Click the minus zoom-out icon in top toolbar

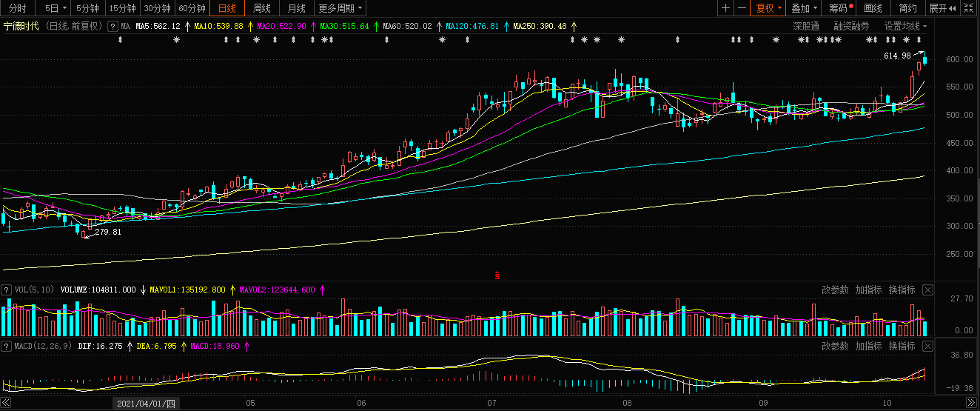point(742,8)
